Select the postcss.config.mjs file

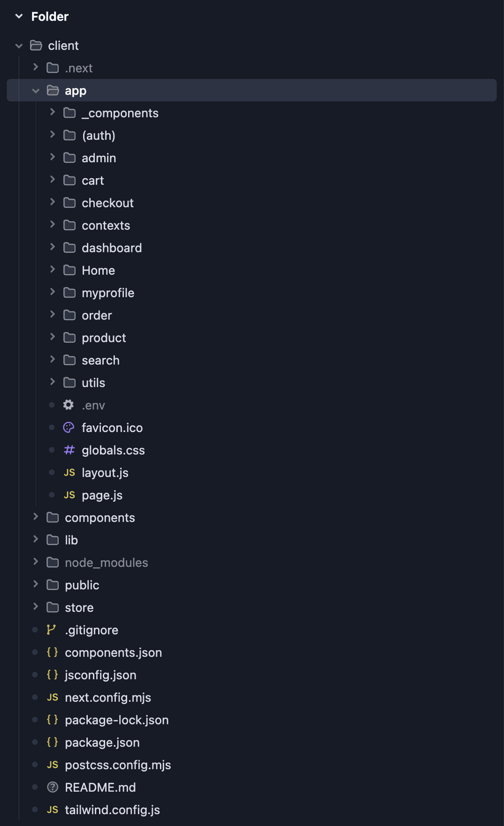pos(118,765)
